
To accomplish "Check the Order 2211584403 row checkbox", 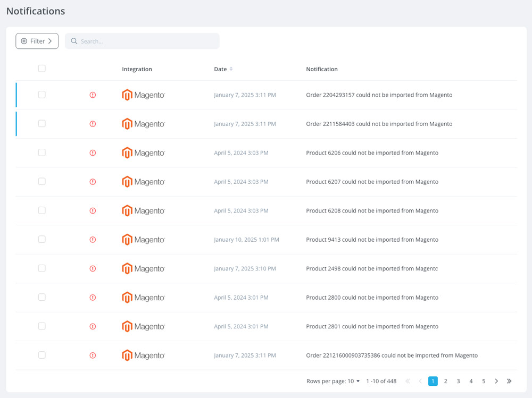I will click(41, 123).
